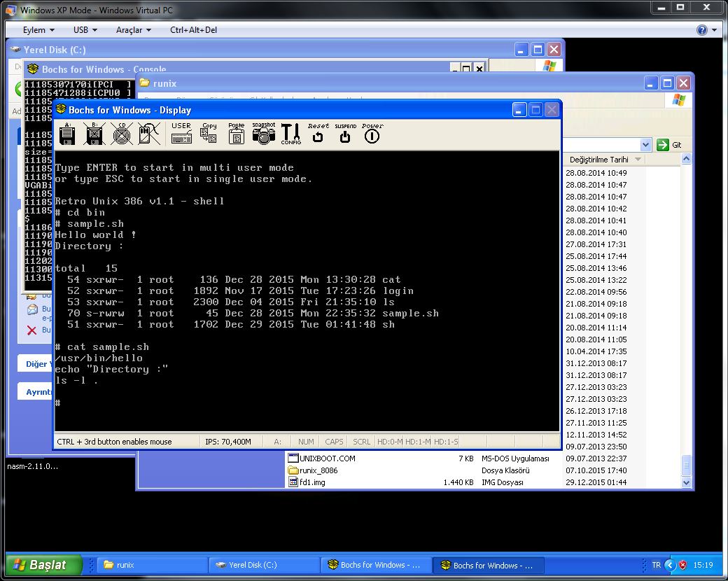Select the 29.12.2015 01:44 date cell
This screenshot has width=728, height=581.
pos(596,482)
